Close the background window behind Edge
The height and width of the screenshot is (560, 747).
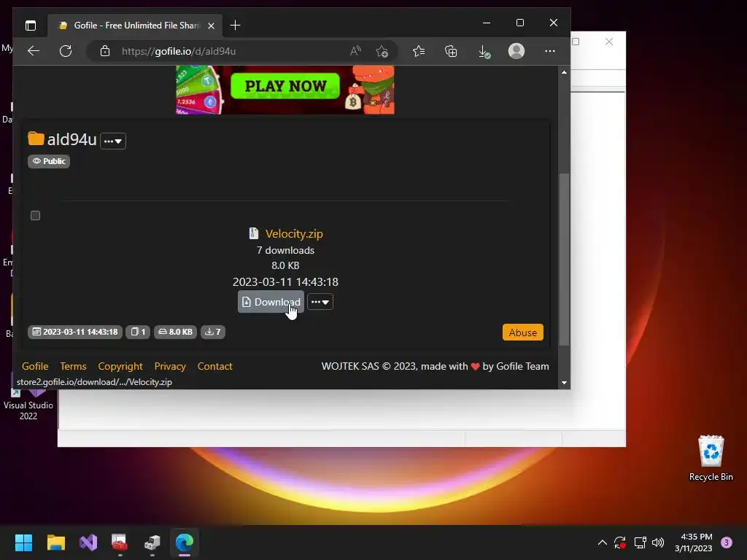click(609, 42)
